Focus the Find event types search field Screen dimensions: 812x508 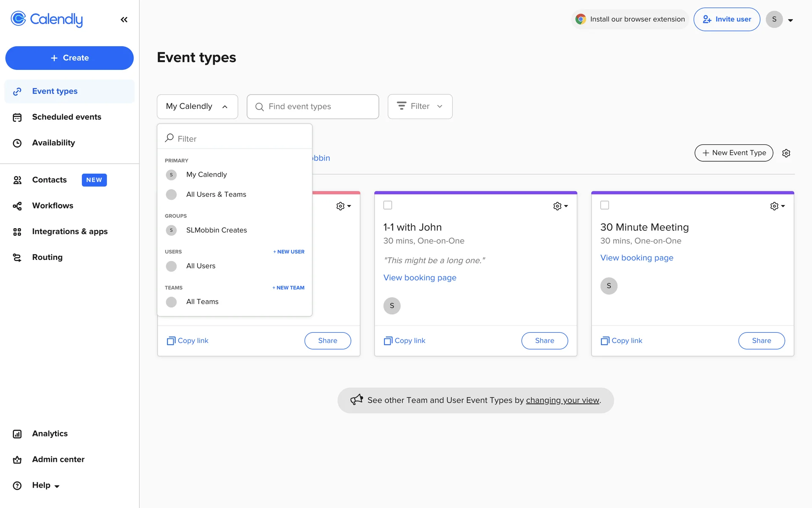click(x=313, y=107)
